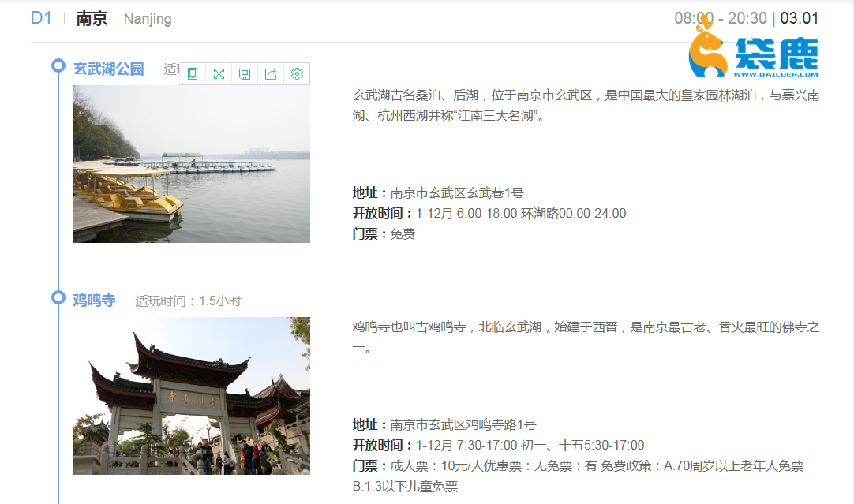Click 适玩时间：1.5小时 text

tap(189, 301)
